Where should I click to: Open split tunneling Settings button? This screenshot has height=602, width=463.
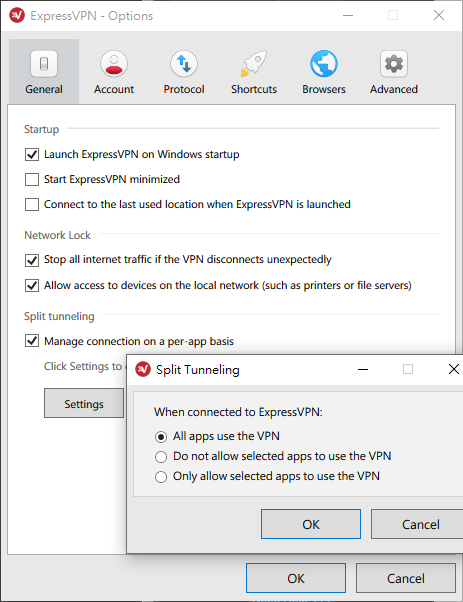(84, 404)
